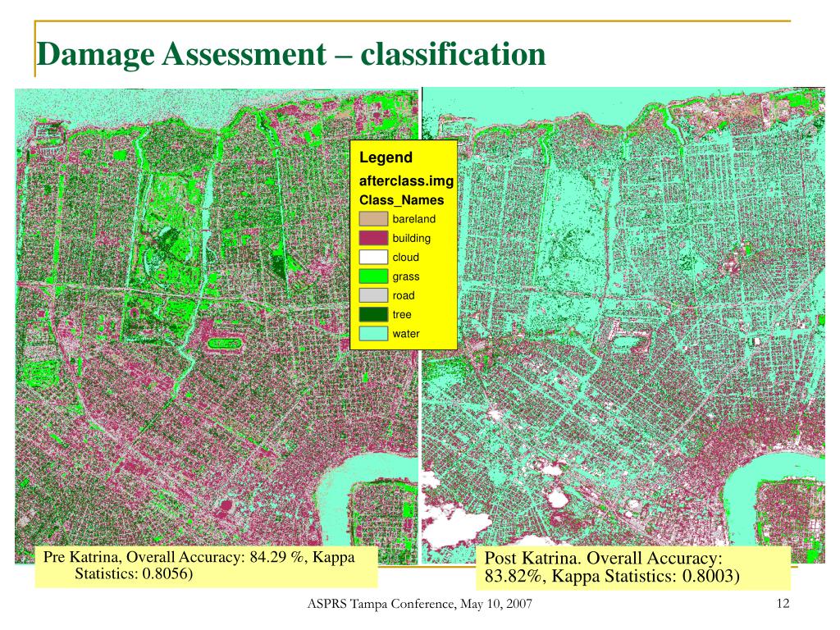Select the 'water' legend label
Screen dimensions: 840x630
[x=405, y=333]
